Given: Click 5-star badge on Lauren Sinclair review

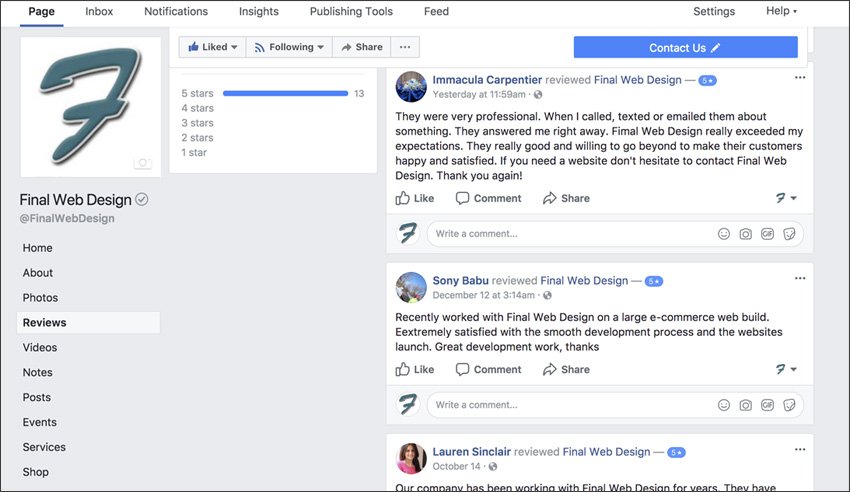Looking at the screenshot, I should 676,452.
